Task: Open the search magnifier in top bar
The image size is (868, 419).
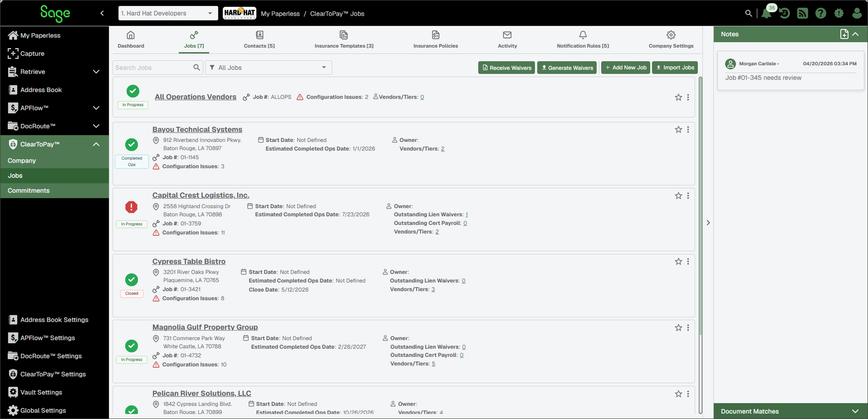Action: coord(749,14)
